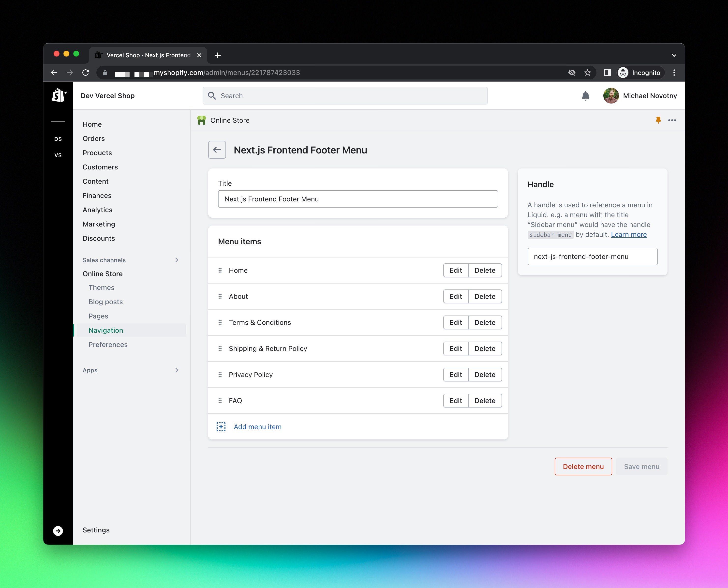
Task: Click the eye-slash tracking icon in address bar
Action: (572, 73)
